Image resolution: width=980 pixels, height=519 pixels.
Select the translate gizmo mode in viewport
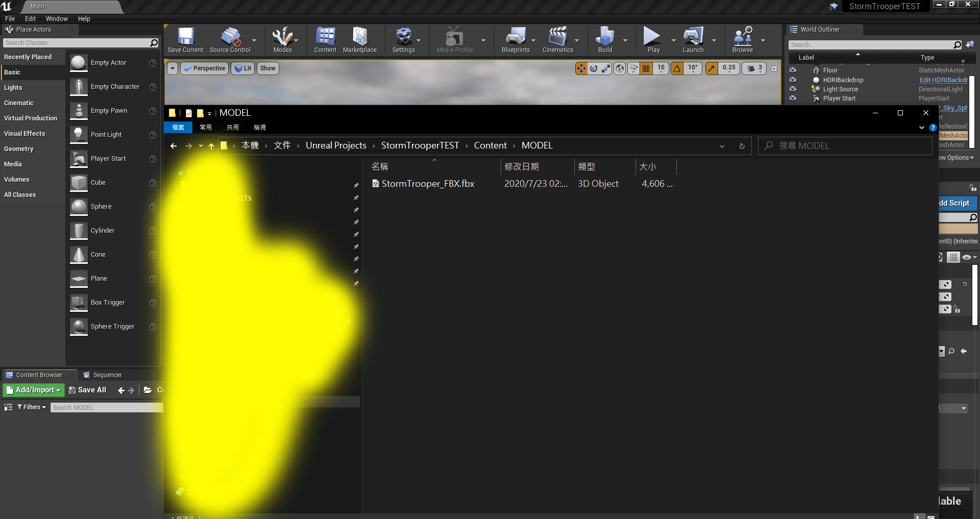(x=581, y=68)
